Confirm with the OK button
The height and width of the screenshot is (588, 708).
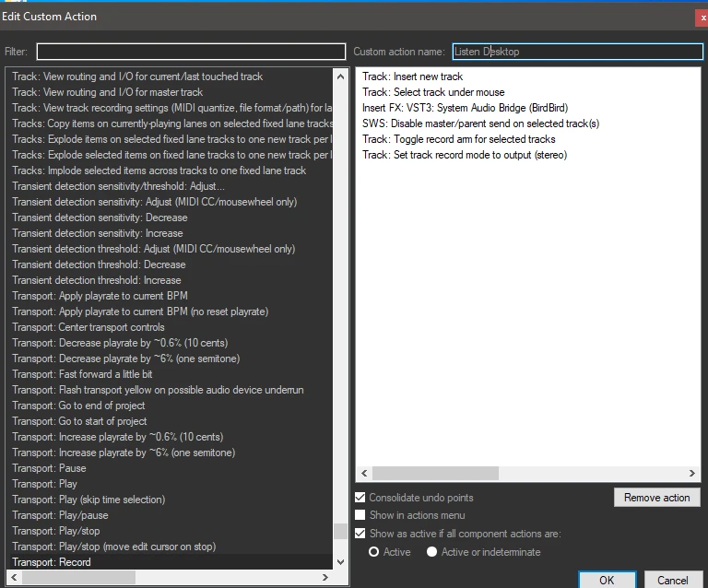[606, 580]
